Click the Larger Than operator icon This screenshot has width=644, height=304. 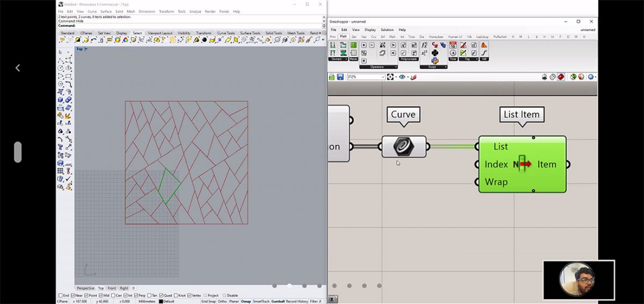393,45
